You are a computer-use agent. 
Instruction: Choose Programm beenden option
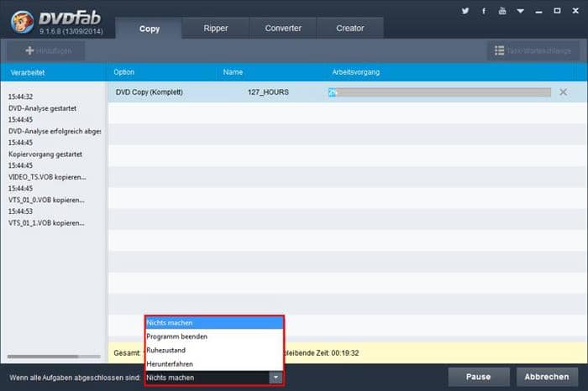click(213, 336)
